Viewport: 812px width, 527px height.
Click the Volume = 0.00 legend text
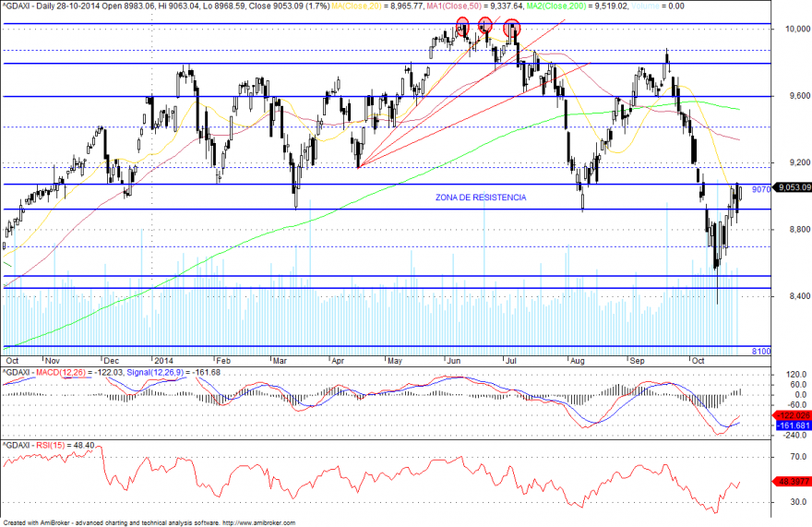point(657,6)
